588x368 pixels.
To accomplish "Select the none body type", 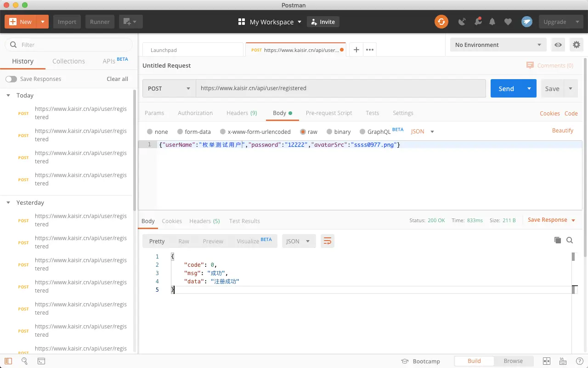I will pyautogui.click(x=150, y=132).
